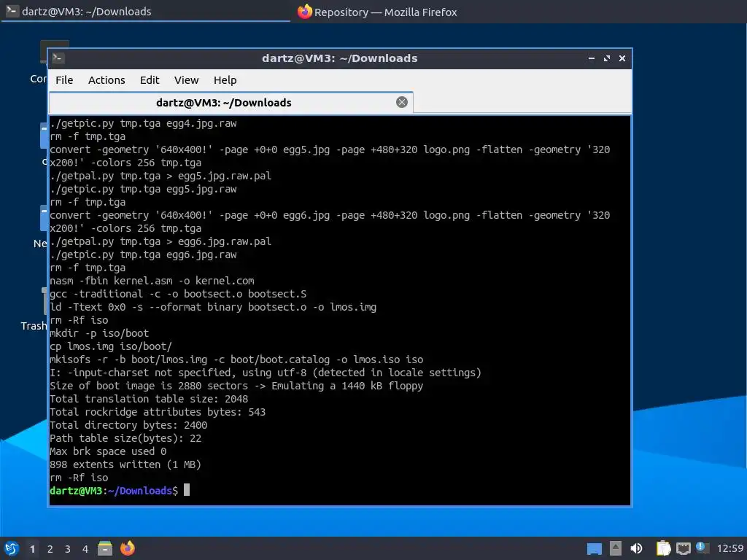Click '898 extents written (1 MB)'

[125, 464]
